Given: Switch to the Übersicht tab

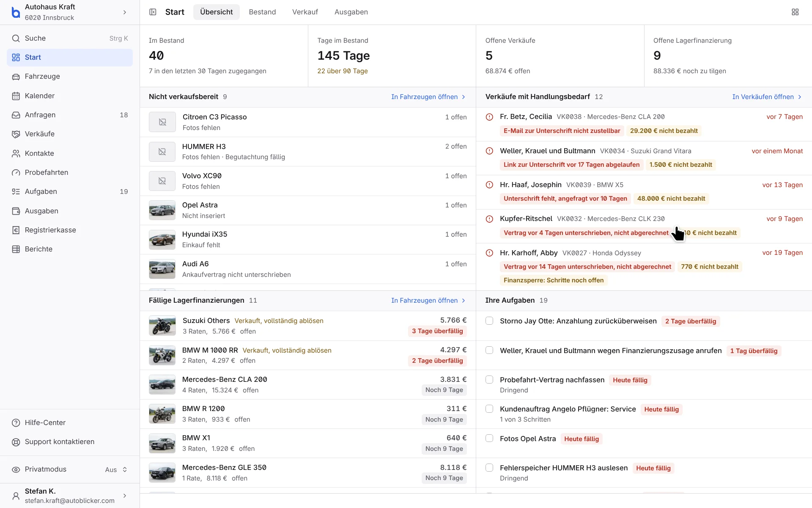Looking at the screenshot, I should [216, 12].
